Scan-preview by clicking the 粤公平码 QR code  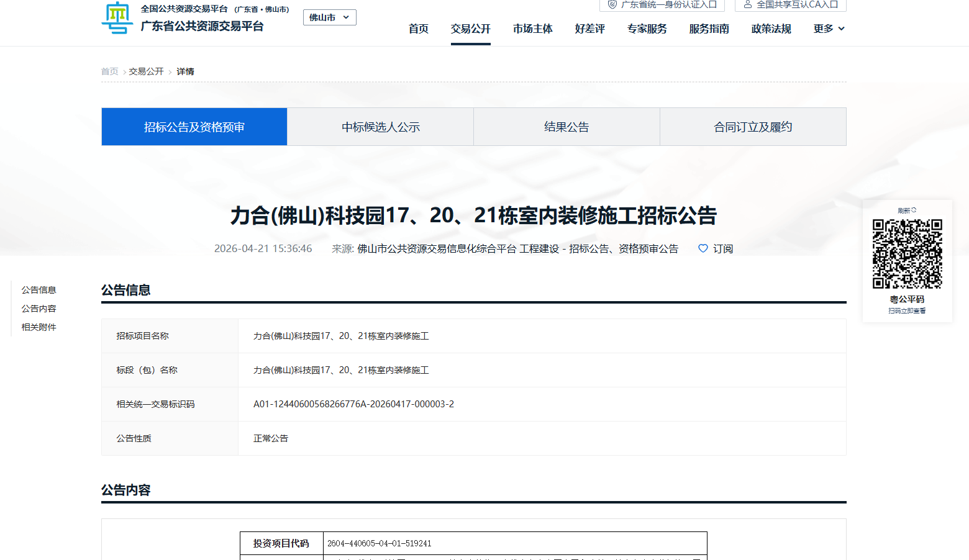[x=908, y=253]
